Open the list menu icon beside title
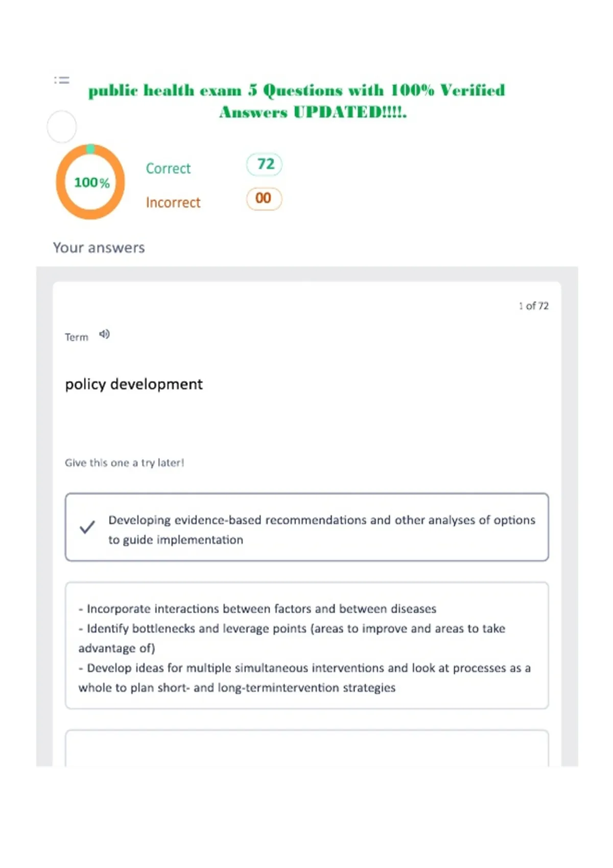The width and height of the screenshot is (613, 868). (62, 80)
